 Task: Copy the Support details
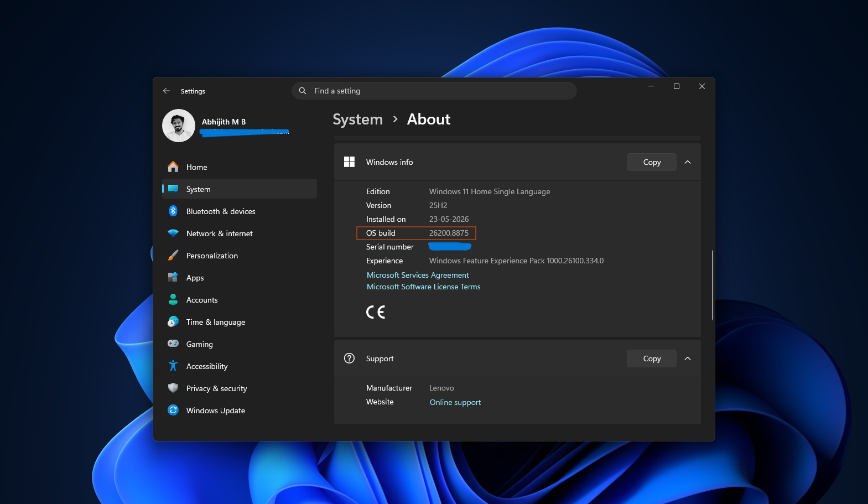(652, 358)
